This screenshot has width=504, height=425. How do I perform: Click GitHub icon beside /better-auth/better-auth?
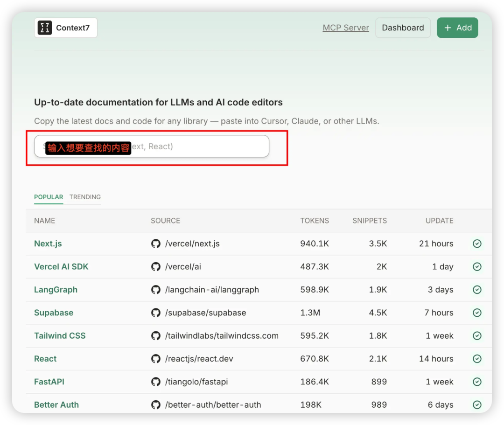(x=156, y=405)
